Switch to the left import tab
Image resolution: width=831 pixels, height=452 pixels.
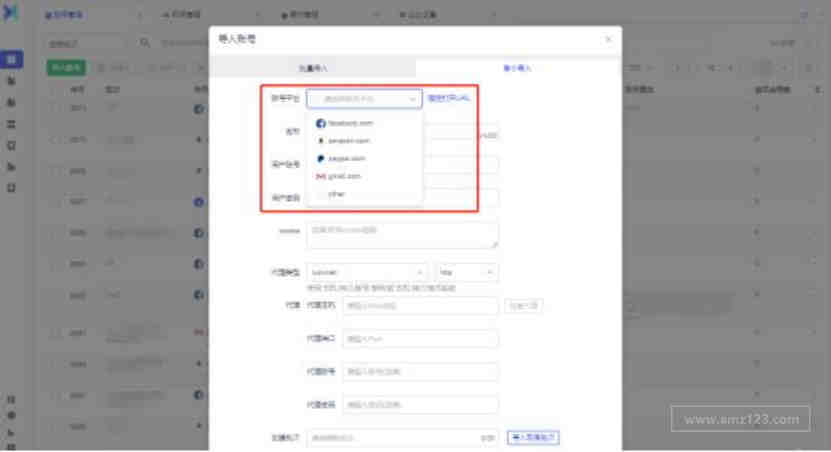[313, 68]
